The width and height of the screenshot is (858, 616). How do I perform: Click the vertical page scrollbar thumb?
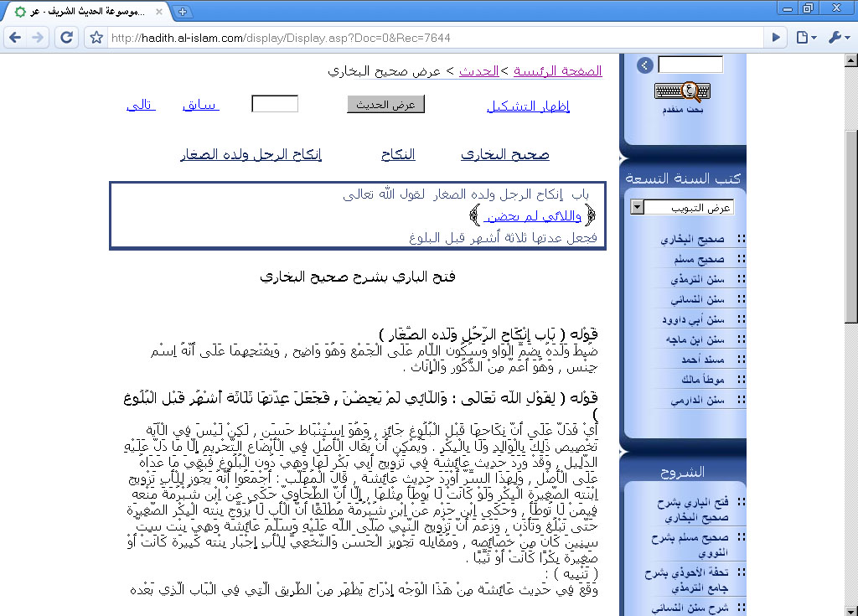(x=851, y=226)
